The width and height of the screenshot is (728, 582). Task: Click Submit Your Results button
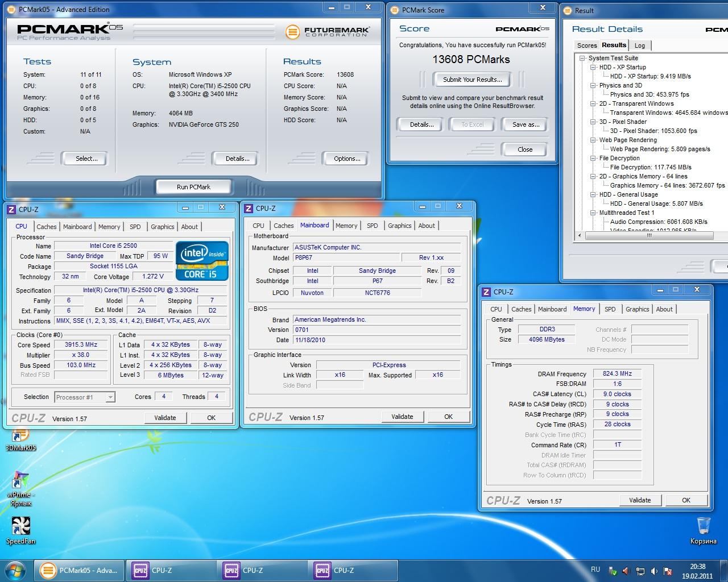[472, 80]
